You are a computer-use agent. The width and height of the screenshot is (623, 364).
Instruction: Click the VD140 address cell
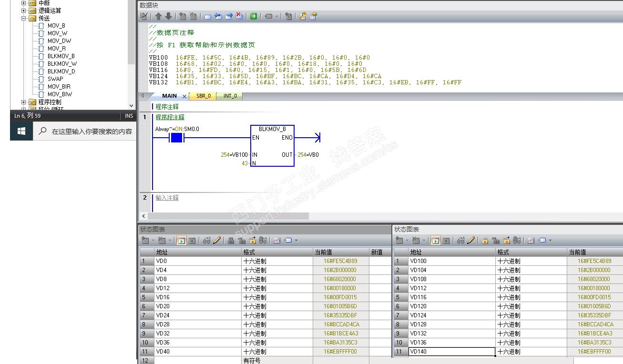tap(452, 352)
